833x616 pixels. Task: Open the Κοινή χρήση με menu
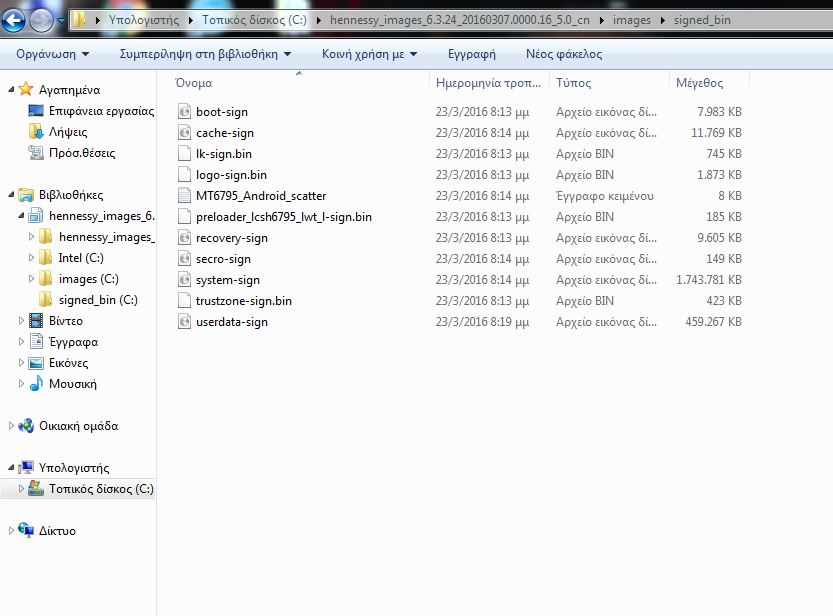coord(369,54)
